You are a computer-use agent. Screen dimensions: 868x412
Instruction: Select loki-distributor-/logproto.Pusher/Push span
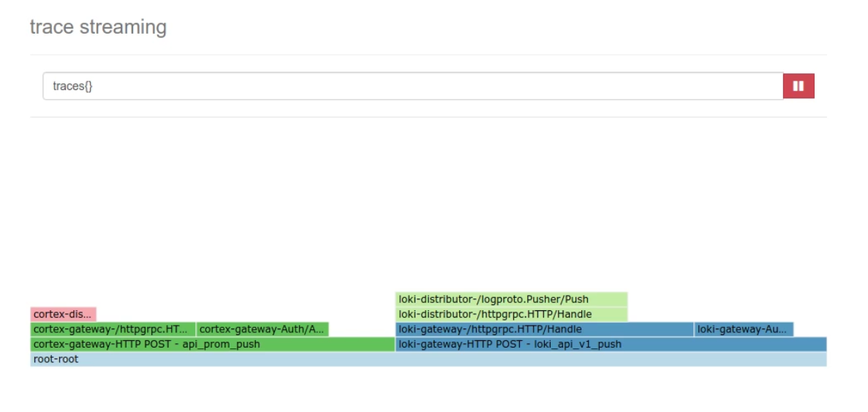coord(511,299)
